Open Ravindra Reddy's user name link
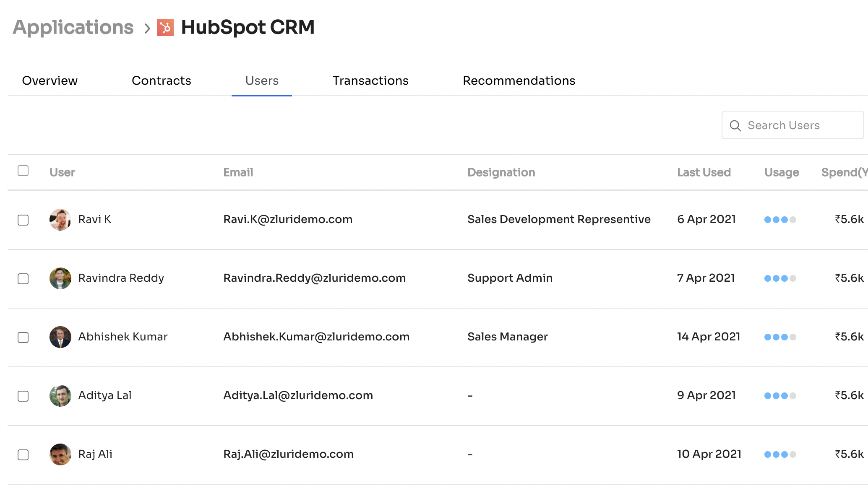868x488 pixels. 121,278
